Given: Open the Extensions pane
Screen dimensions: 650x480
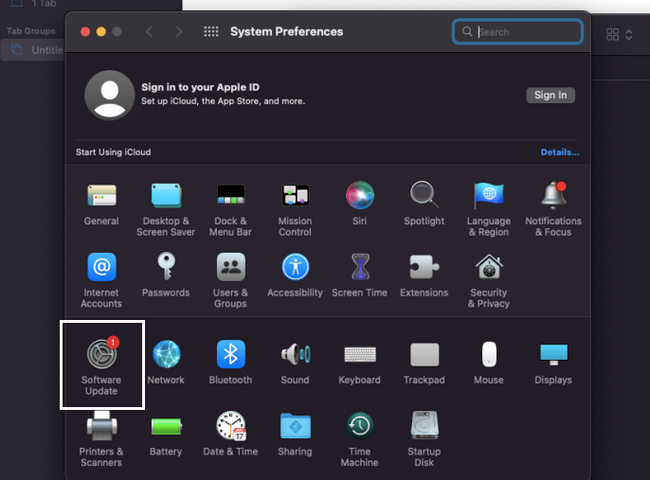Looking at the screenshot, I should [x=424, y=275].
